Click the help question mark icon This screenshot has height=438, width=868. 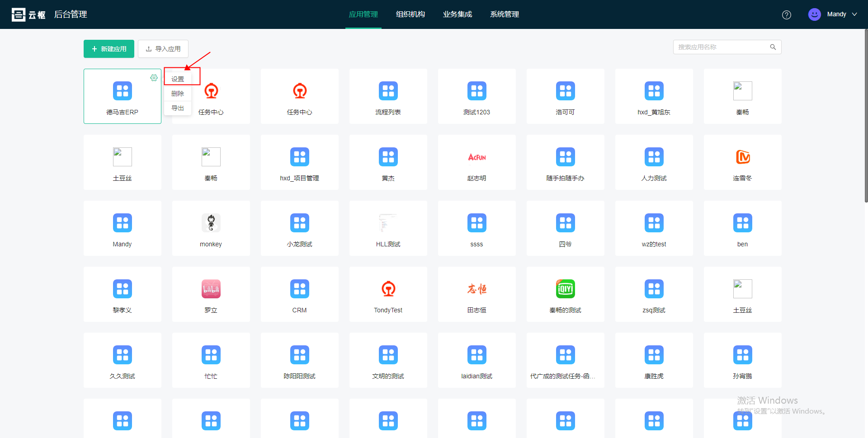click(x=787, y=15)
